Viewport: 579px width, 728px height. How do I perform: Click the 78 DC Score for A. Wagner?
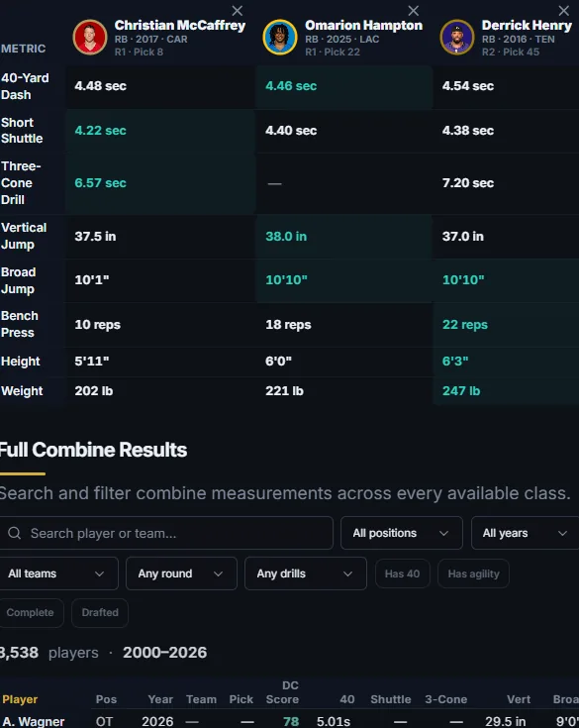tap(291, 721)
